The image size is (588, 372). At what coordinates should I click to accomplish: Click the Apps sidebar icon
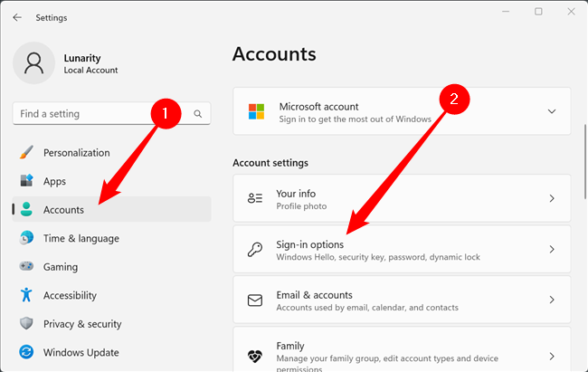(x=26, y=181)
